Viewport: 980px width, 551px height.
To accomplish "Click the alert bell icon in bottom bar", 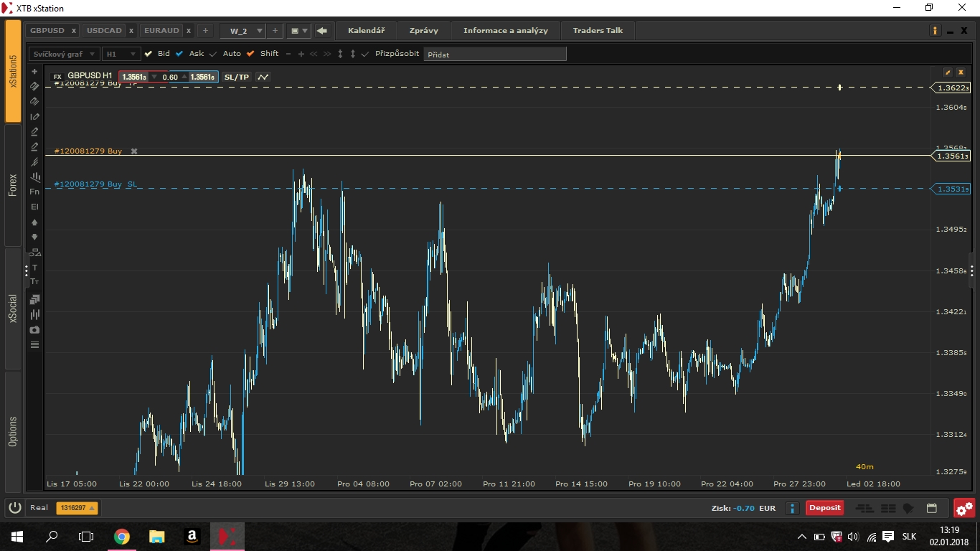I will (908, 508).
